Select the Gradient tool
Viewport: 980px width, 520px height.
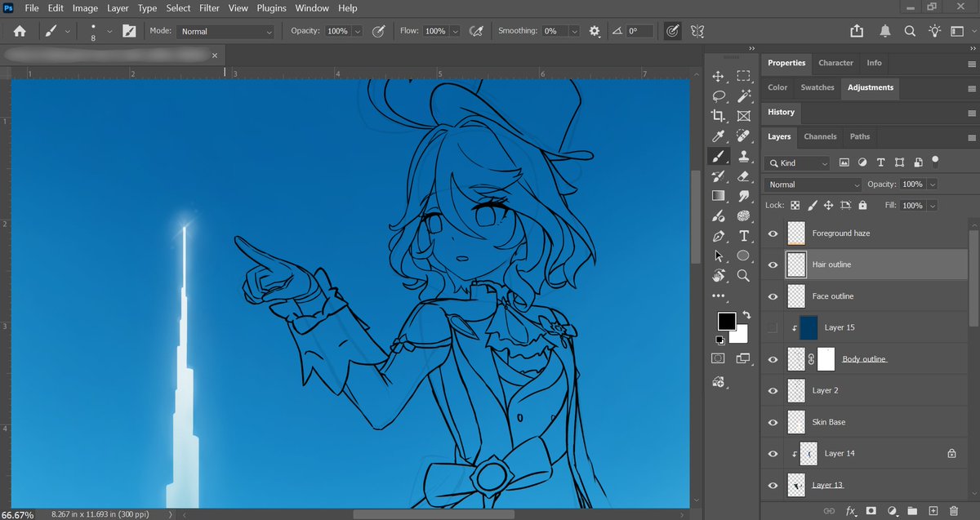pyautogui.click(x=719, y=196)
